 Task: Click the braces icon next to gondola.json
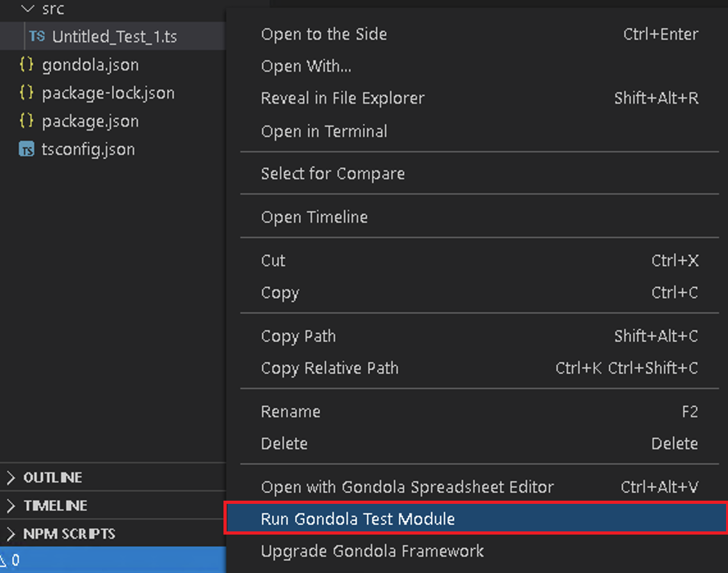(x=26, y=65)
